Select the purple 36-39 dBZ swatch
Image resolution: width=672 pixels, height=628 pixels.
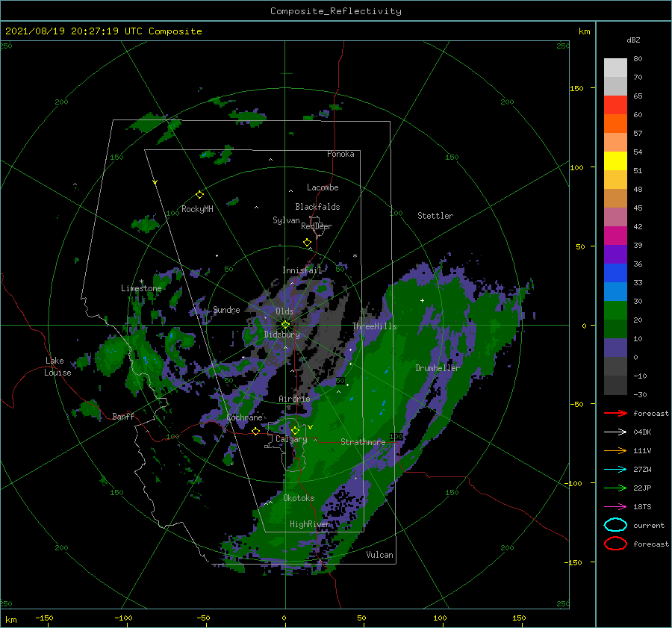click(615, 255)
